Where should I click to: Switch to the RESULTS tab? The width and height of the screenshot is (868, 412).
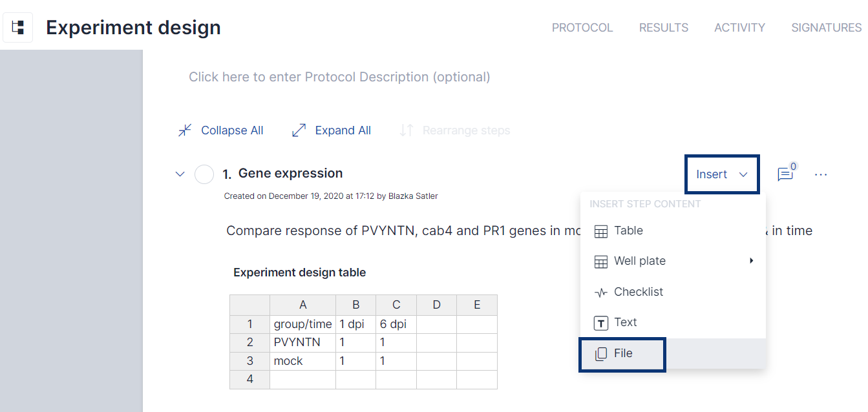pos(664,27)
